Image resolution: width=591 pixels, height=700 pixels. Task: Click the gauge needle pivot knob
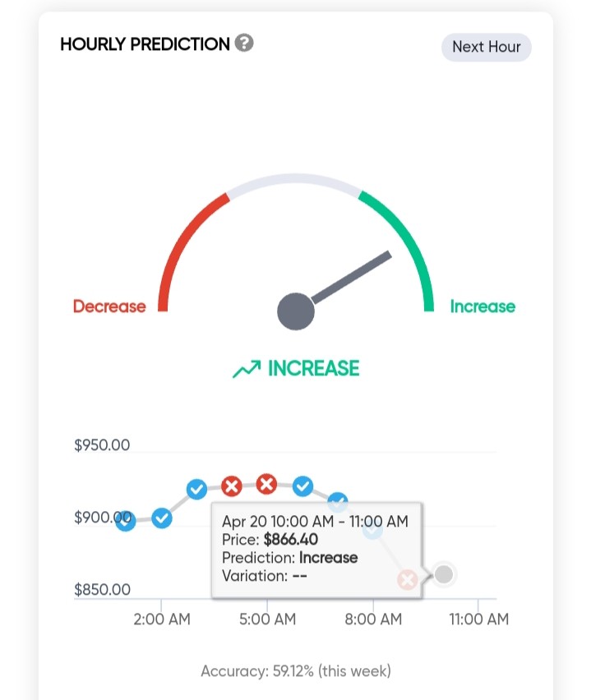296,311
